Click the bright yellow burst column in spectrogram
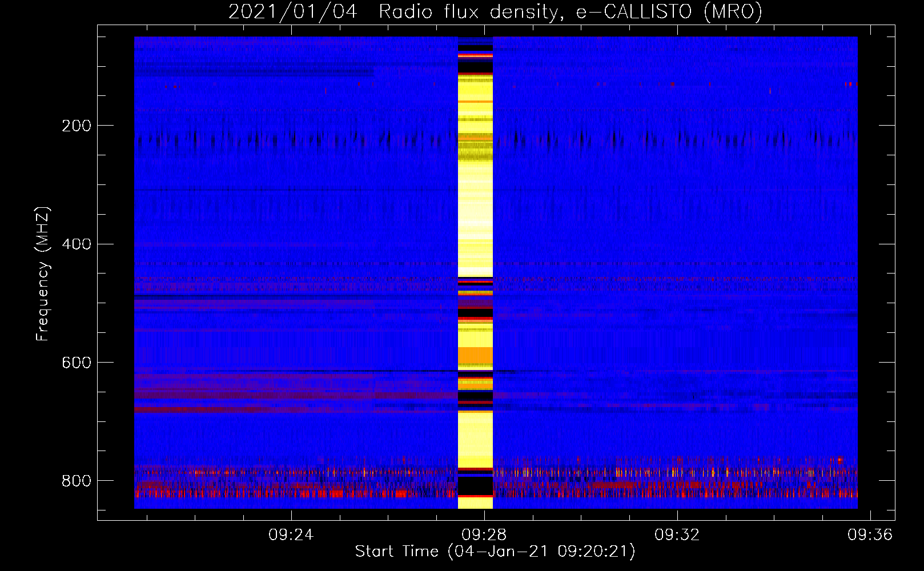The height and width of the screenshot is (571, 924). [x=475, y=272]
